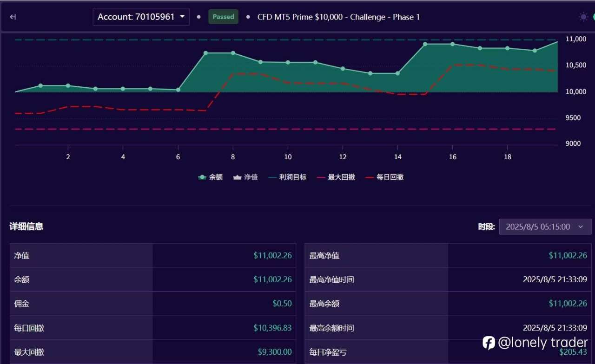Toggle the 每日回撤 line in the chart legend

[384, 177]
